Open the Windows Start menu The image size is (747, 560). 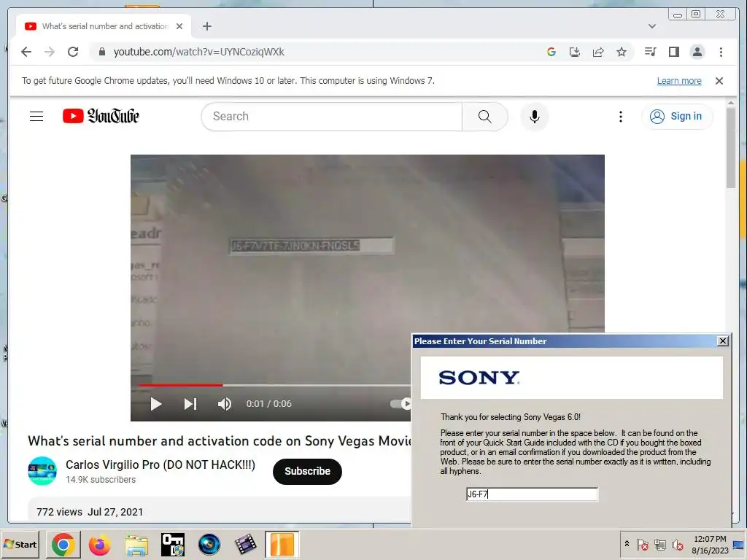(20, 544)
